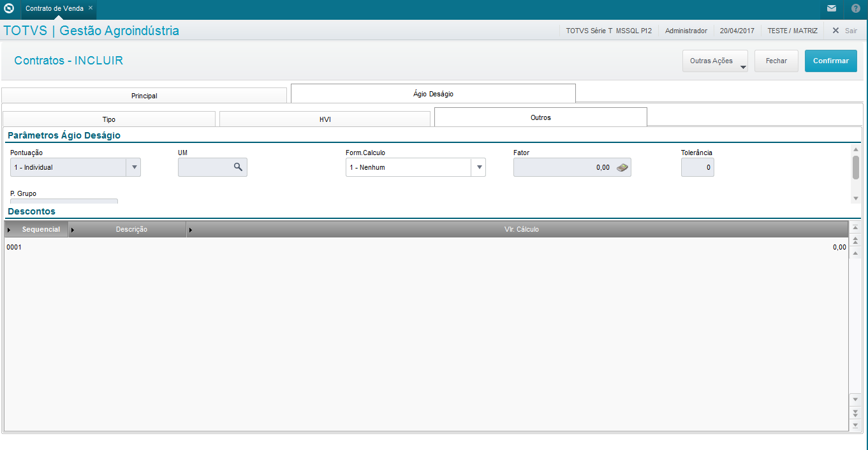Click the 20/04/2017 date in header
This screenshot has height=450, width=868.
(x=737, y=31)
